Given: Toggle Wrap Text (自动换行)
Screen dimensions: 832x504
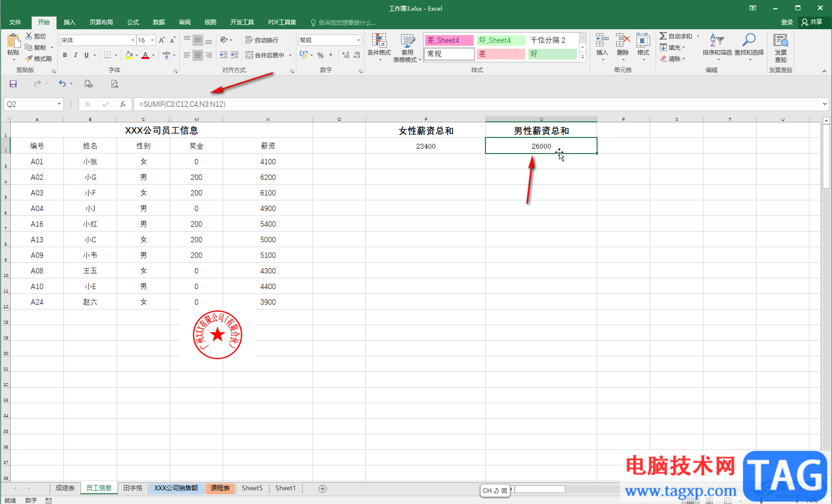Looking at the screenshot, I should 262,40.
